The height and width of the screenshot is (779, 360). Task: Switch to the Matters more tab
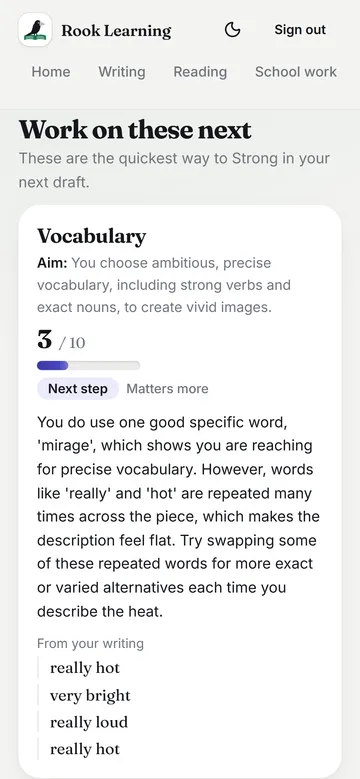tap(167, 389)
